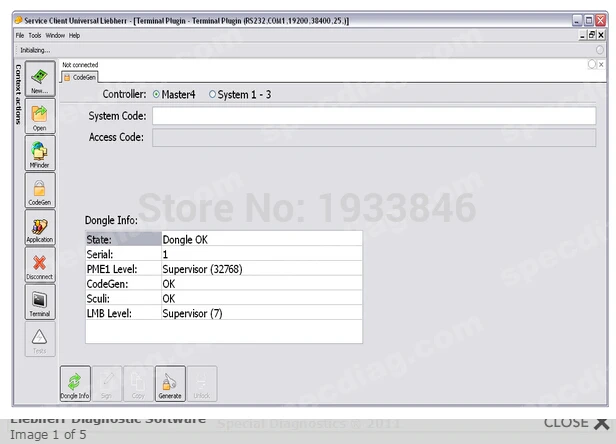Click the LMB Level: row label
This screenshot has width=616, height=444.
pos(123,313)
